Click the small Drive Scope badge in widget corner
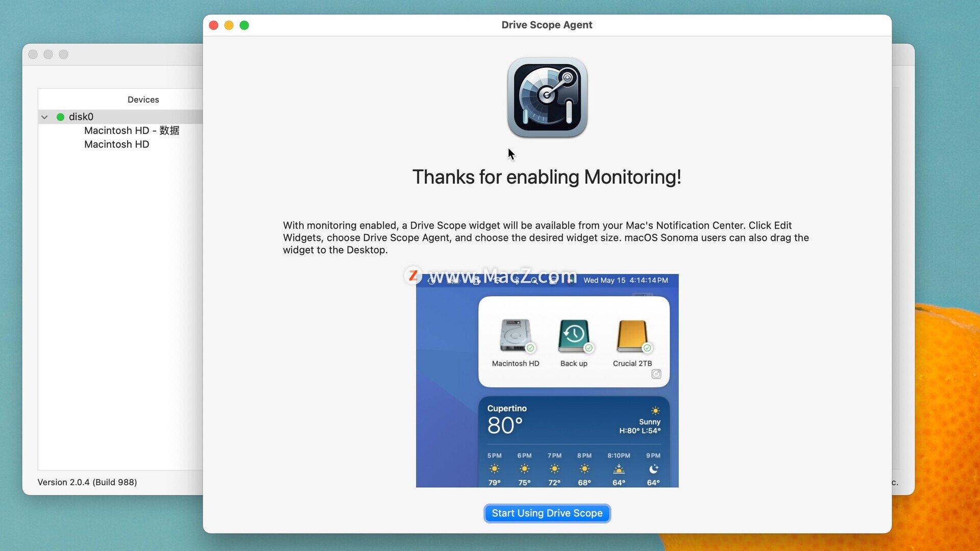 [656, 374]
